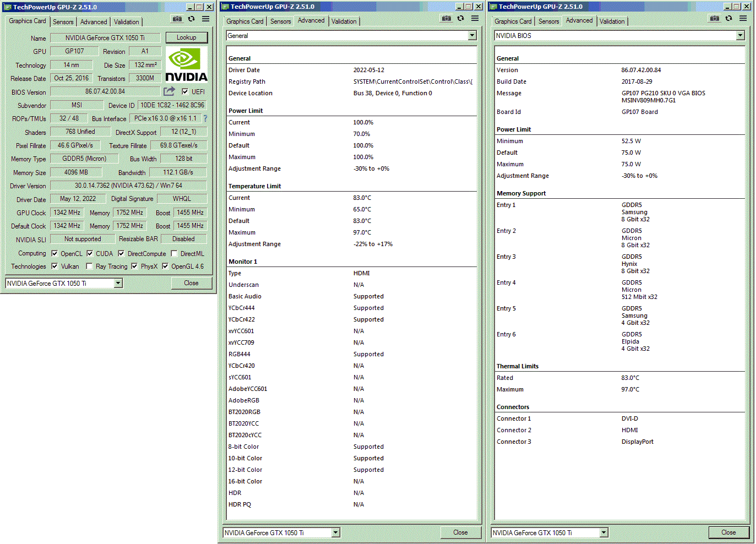Open hamburger menu in left GPU-Z window
Screen dimensions: 756x544
tap(205, 19)
